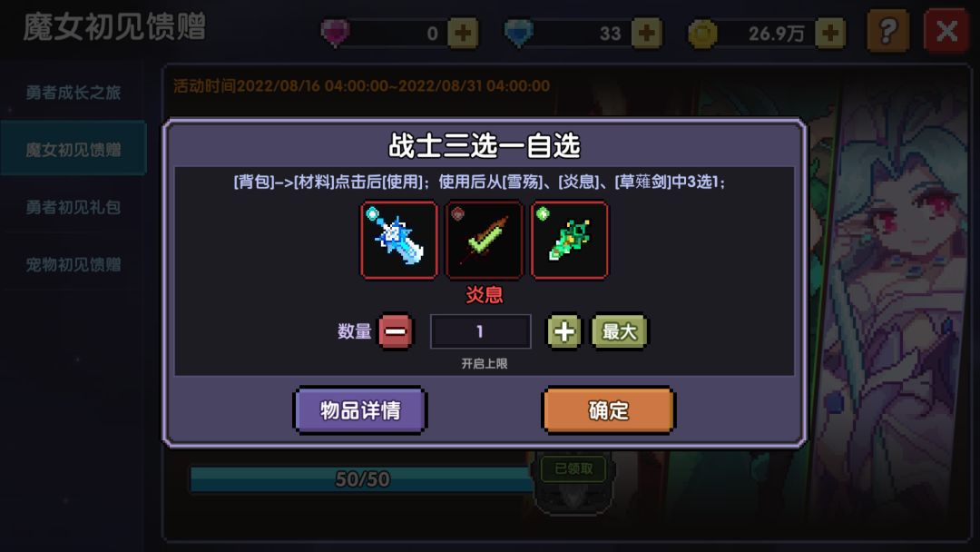Screen dimensions: 980x552
Task: Confirm selection with 确定 button
Action: tap(608, 410)
